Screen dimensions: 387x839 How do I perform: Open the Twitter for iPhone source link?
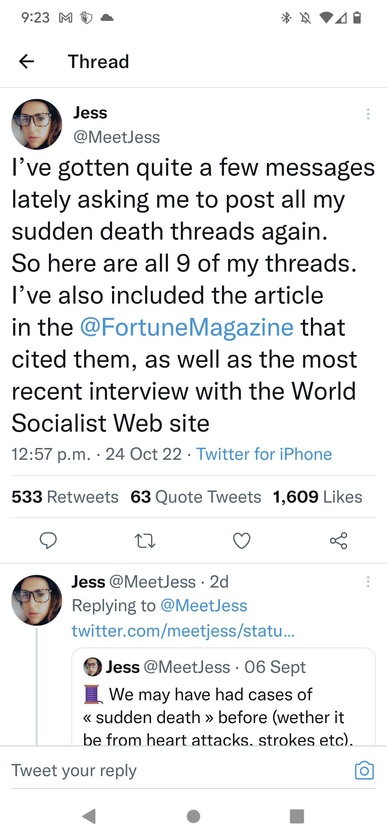[x=264, y=454]
